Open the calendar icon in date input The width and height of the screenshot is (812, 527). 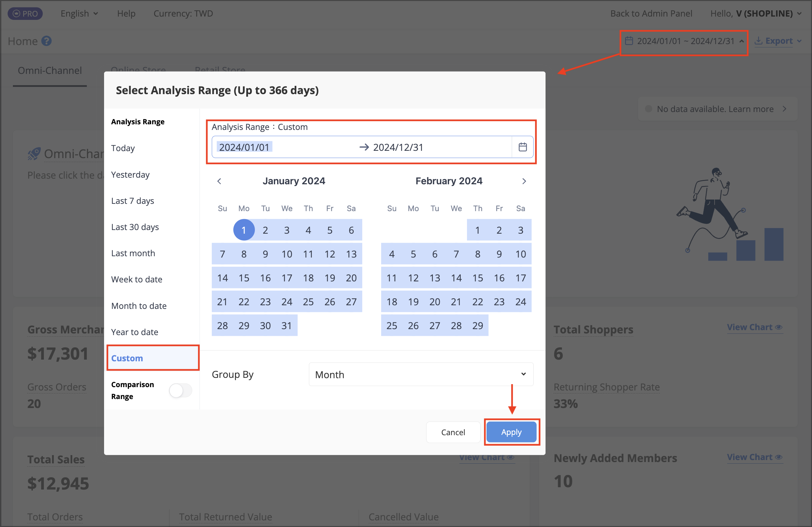[x=522, y=147]
